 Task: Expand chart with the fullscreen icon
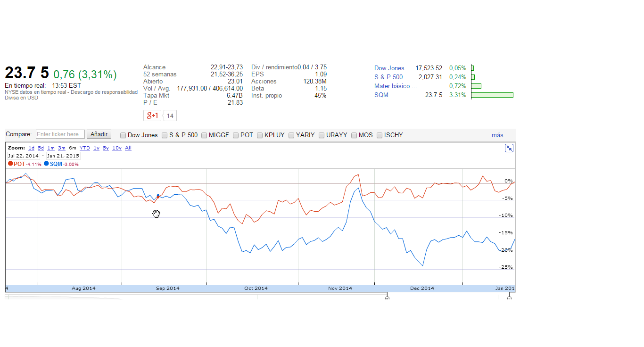click(509, 148)
